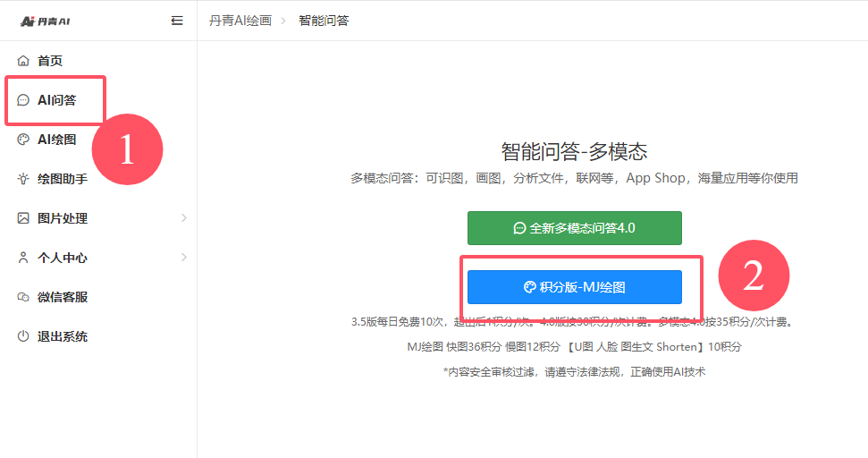Collapse the sidebar with the fold toggle

(177, 21)
